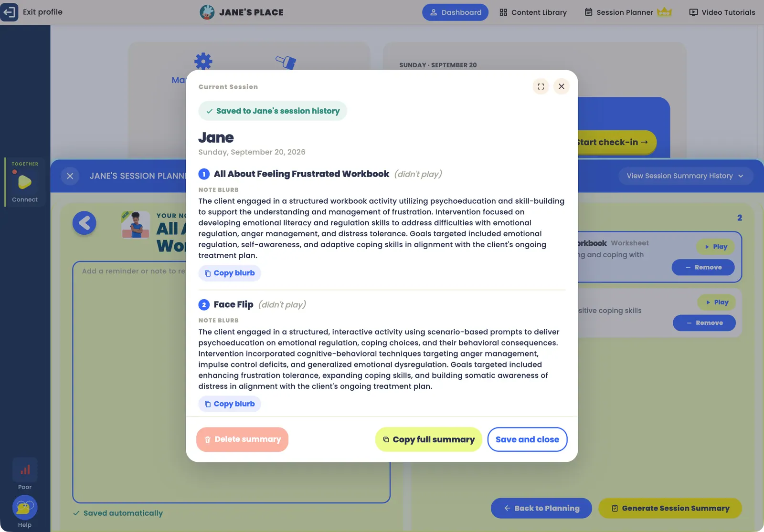Open Video Tutorials
Image resolution: width=764 pixels, height=532 pixels.
pyautogui.click(x=722, y=12)
